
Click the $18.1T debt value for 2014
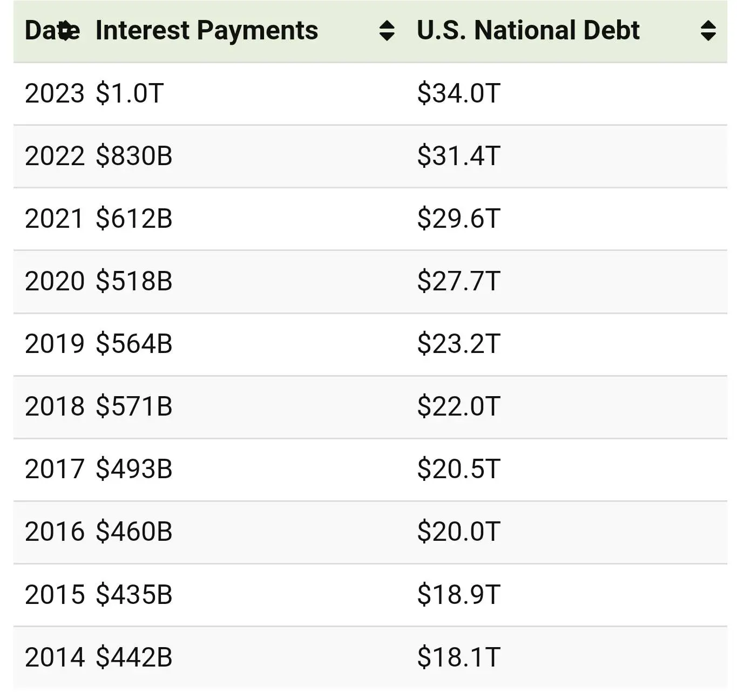tap(458, 657)
